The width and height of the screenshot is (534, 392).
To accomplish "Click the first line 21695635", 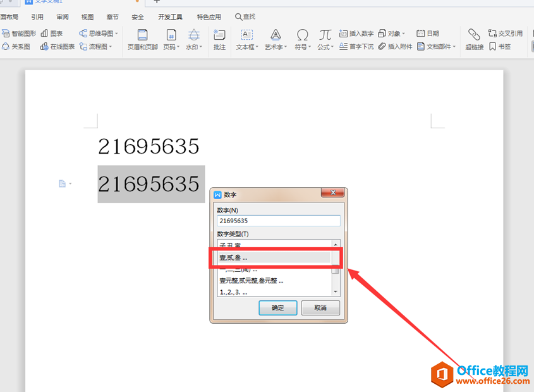I will (x=149, y=147).
